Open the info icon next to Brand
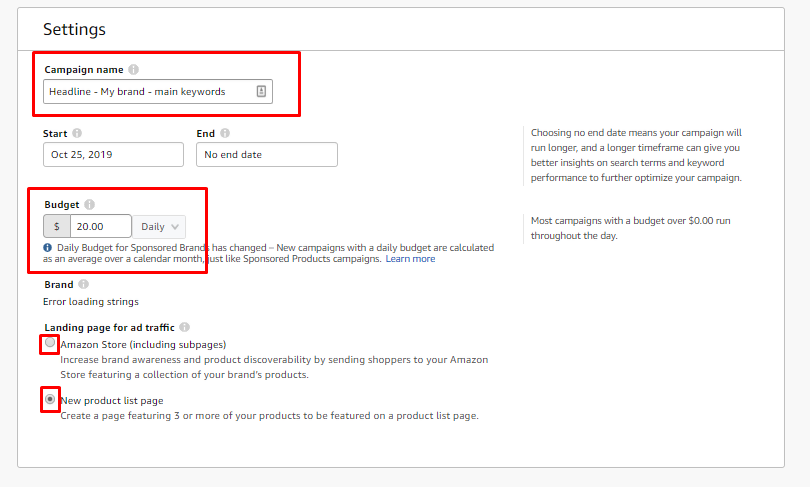The height and width of the screenshot is (487, 810). point(83,284)
